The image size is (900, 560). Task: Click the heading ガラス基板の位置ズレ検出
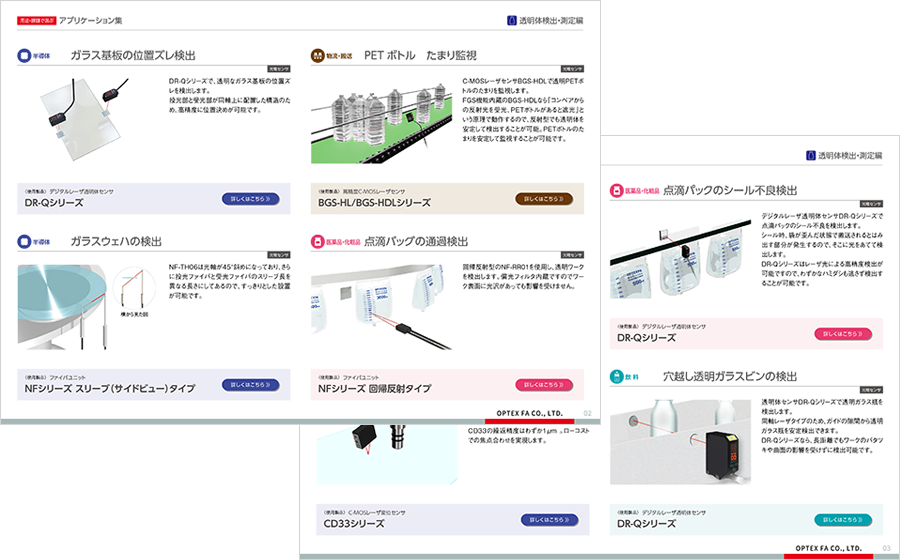(x=133, y=56)
